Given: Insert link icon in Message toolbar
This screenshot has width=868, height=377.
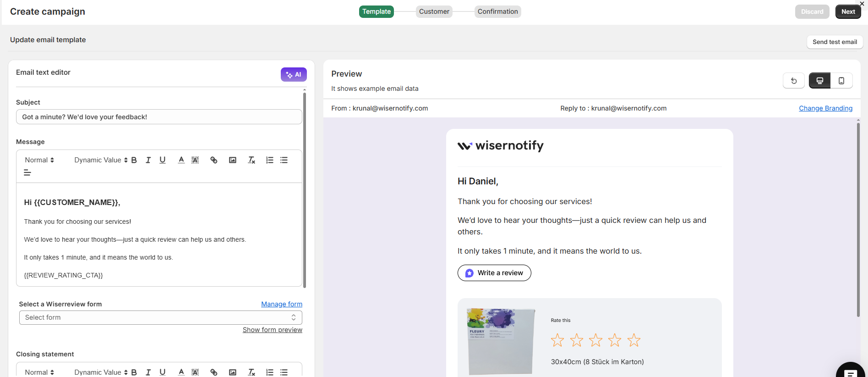Looking at the screenshot, I should 214,160.
